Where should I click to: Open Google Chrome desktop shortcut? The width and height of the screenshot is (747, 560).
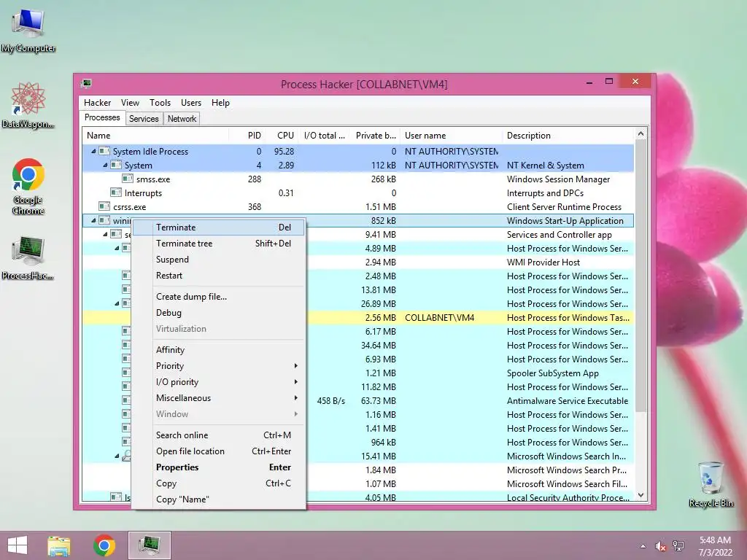tap(28, 186)
